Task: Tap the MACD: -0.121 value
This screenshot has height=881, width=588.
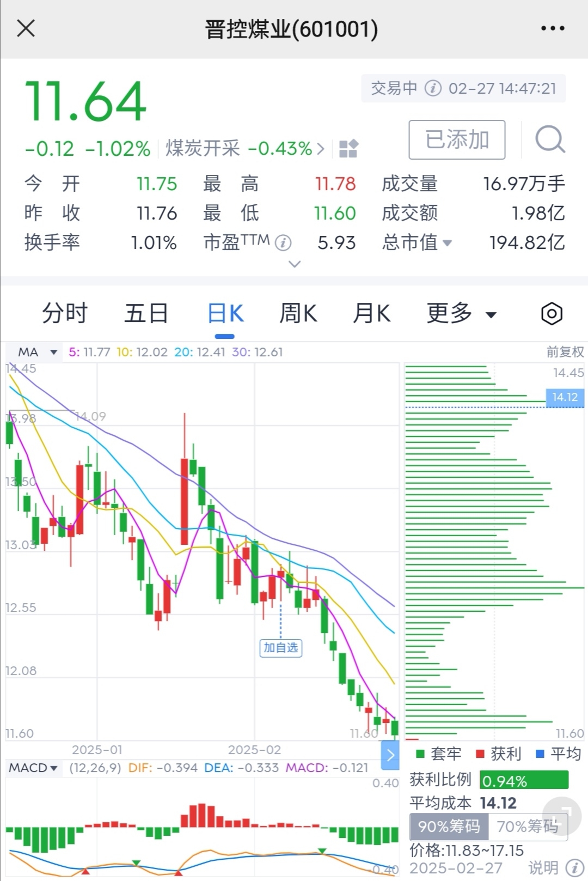Action: [327, 768]
